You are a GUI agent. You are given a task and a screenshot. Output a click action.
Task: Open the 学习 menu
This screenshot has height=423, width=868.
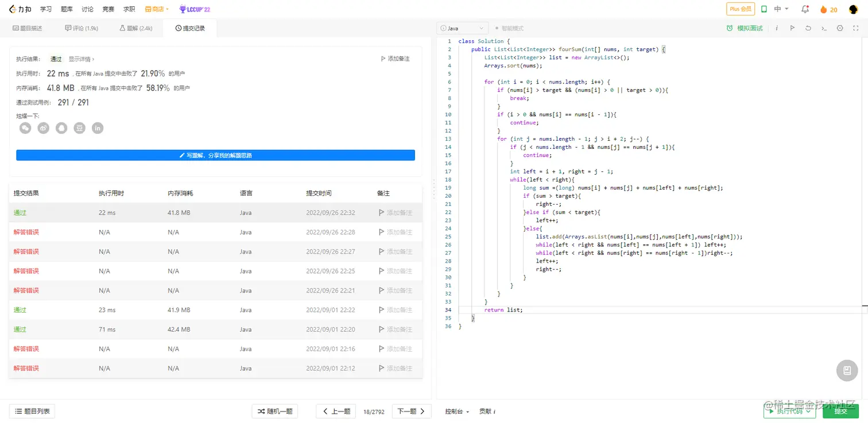(46, 9)
